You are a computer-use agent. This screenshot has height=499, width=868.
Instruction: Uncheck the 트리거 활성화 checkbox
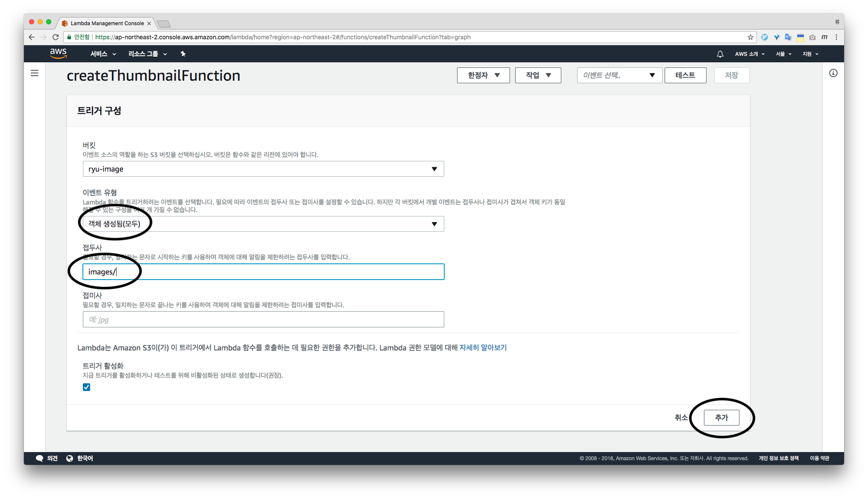coord(86,387)
